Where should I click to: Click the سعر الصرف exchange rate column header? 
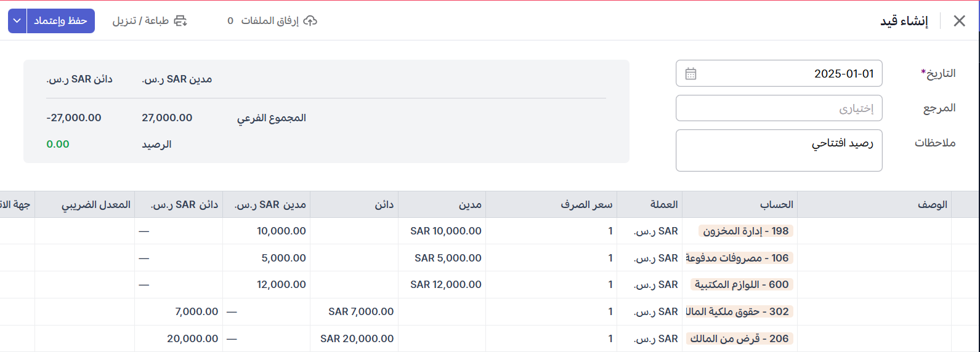(586, 205)
